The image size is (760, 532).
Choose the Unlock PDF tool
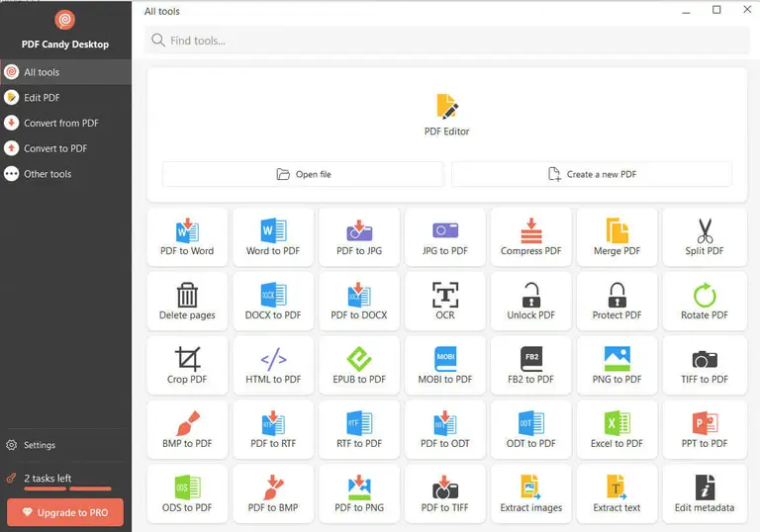point(530,301)
